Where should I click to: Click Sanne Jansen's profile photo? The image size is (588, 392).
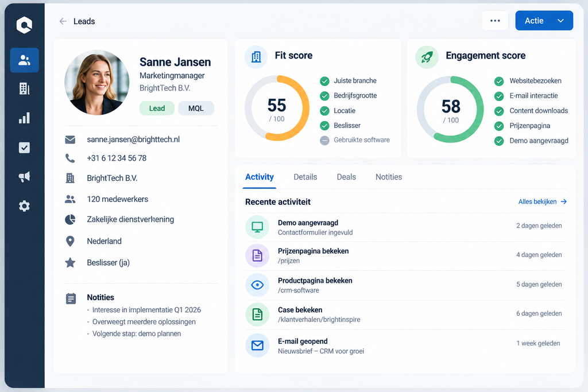[x=96, y=83]
